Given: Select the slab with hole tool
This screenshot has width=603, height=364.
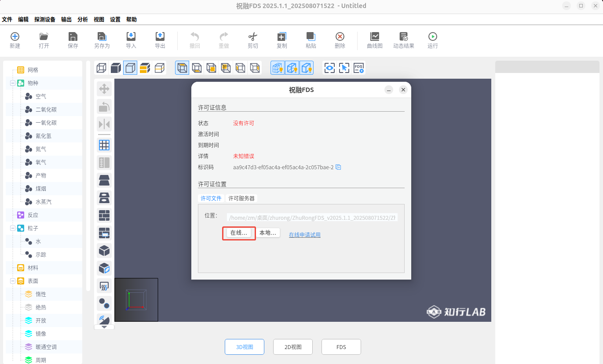Looking at the screenshot, I should 104,197.
